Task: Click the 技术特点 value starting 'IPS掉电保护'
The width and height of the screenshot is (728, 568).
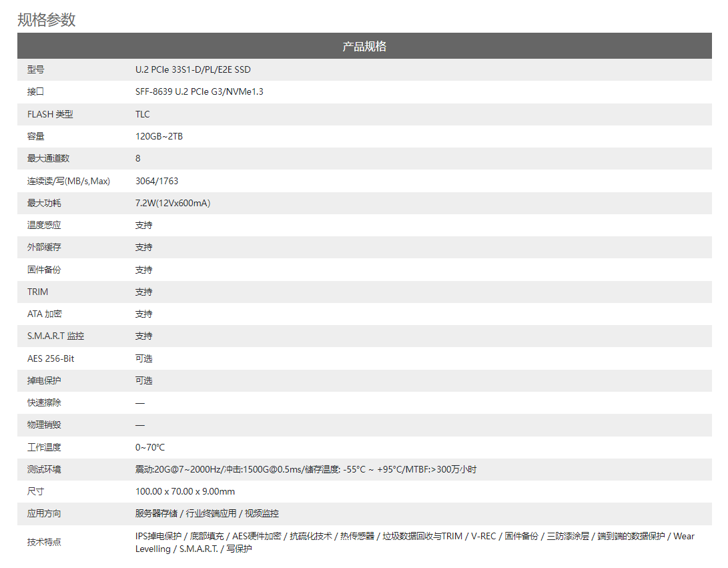Action: [x=415, y=543]
